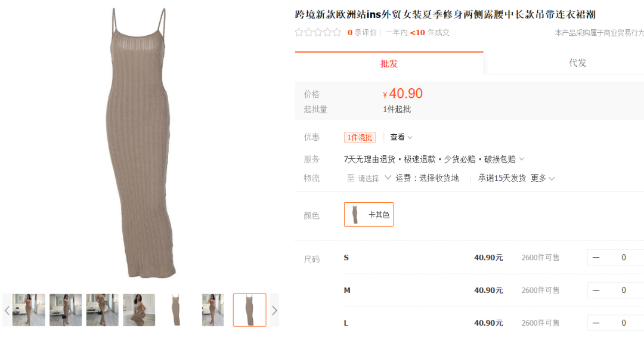Screen dimensions: 644x340
Task: Switch to the 批发 tab
Action: [x=389, y=64]
